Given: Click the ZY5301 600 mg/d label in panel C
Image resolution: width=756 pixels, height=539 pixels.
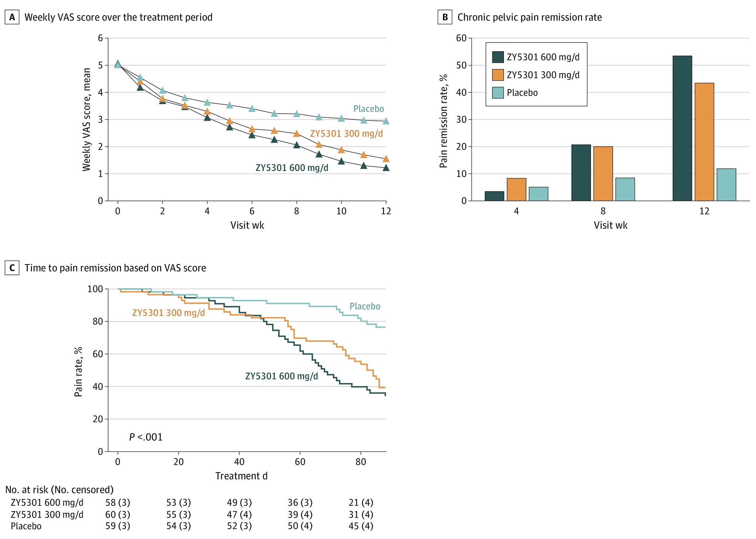Looking at the screenshot, I should [282, 376].
